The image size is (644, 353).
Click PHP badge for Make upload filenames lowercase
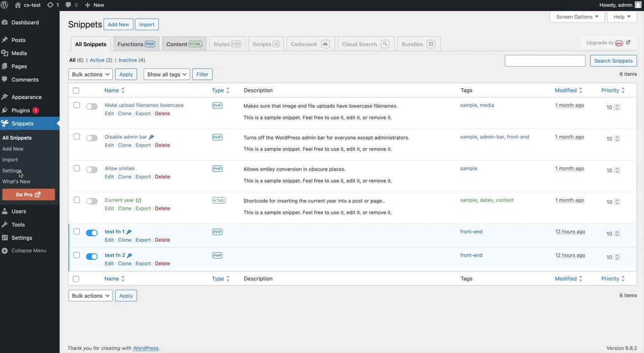coord(217,105)
